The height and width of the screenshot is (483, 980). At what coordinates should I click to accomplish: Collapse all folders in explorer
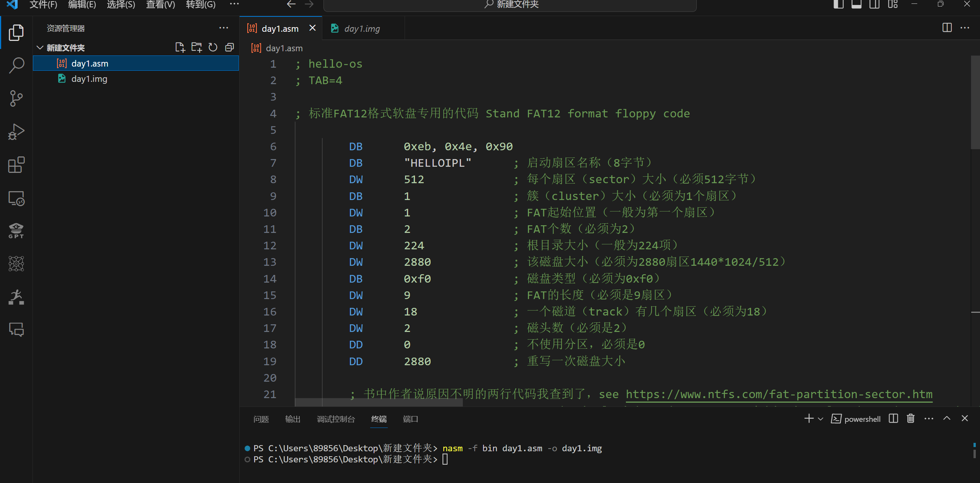click(230, 47)
